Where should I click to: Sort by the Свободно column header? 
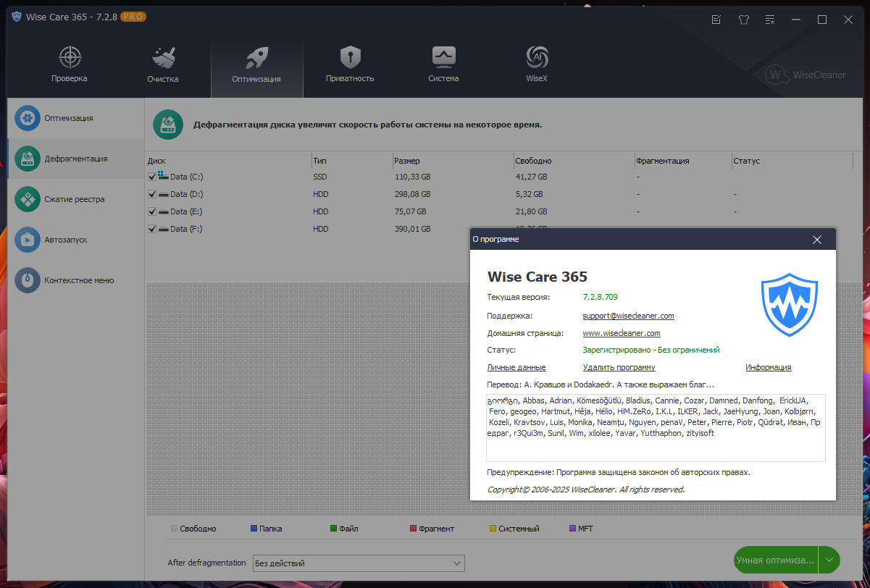pos(573,161)
